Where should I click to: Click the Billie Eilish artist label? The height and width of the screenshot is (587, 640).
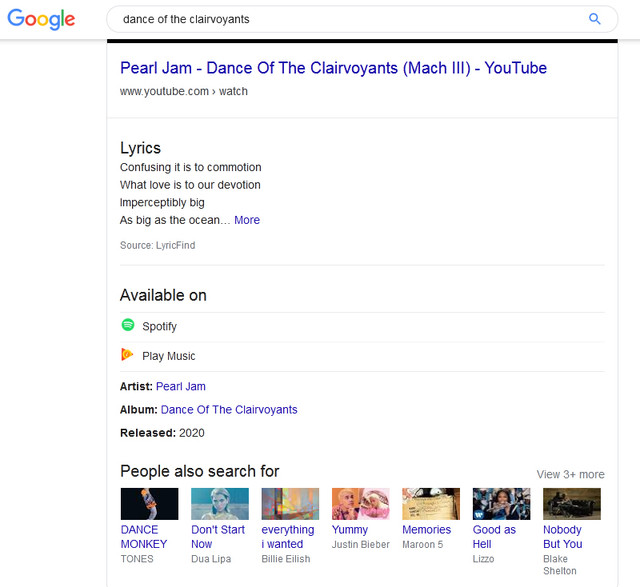point(286,559)
